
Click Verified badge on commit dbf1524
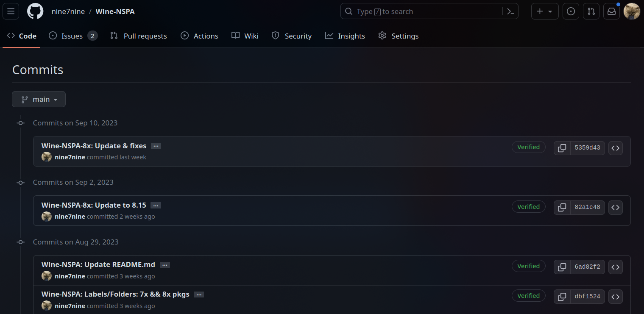(x=528, y=296)
